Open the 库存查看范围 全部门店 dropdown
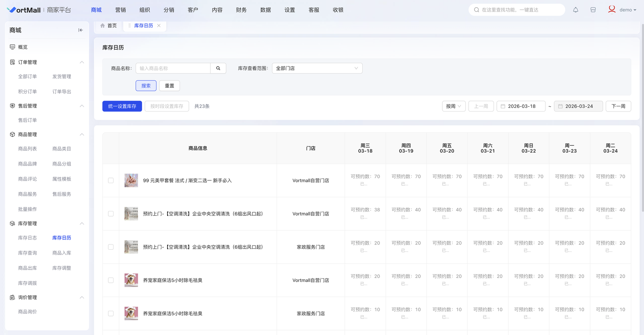 [317, 68]
